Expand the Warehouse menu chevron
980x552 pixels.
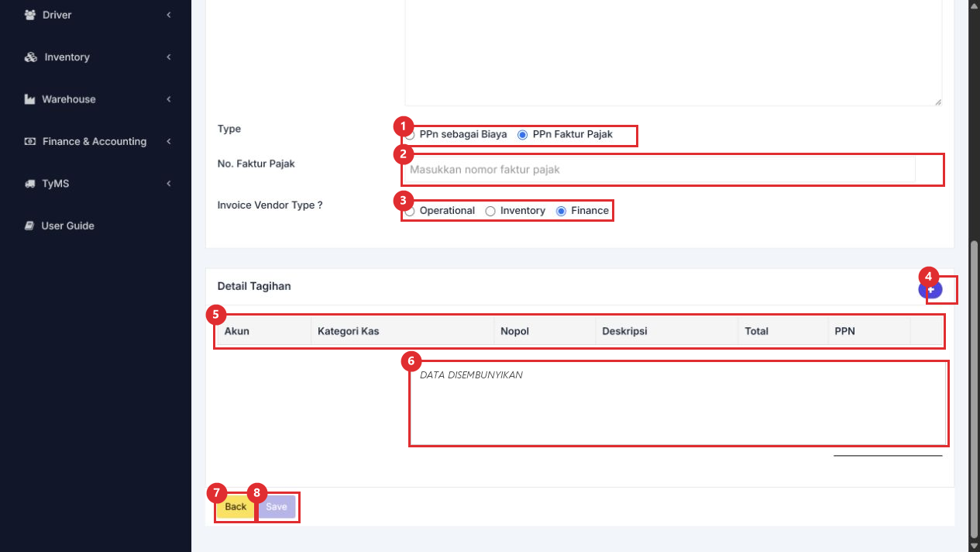[x=168, y=99]
